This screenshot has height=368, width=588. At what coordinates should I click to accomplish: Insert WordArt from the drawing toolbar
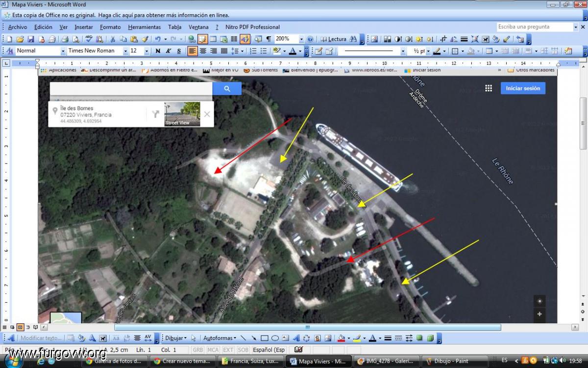[296, 338]
